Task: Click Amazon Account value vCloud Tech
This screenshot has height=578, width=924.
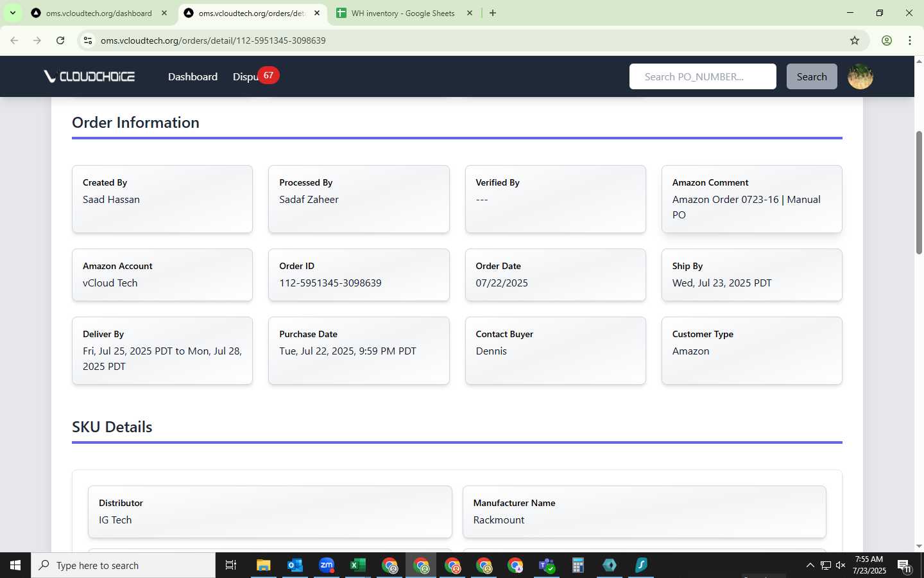Action: pyautogui.click(x=110, y=283)
